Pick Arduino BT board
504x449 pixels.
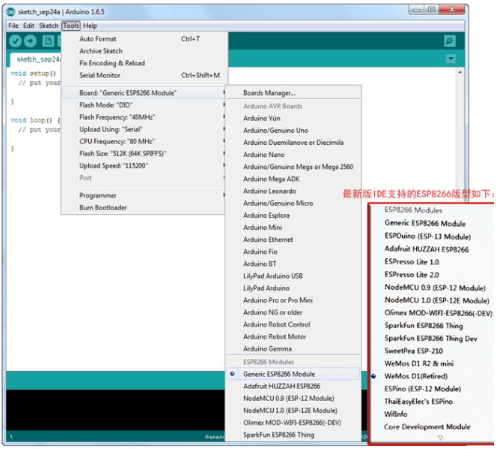(x=293, y=264)
